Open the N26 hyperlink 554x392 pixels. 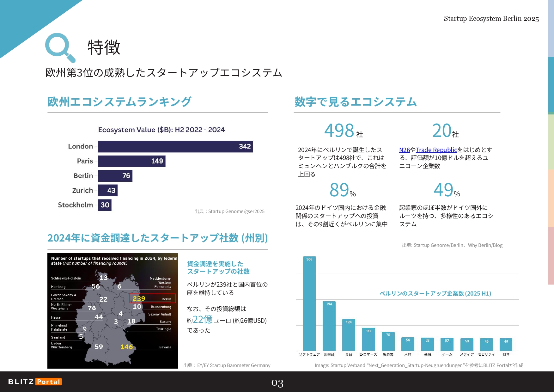point(404,150)
